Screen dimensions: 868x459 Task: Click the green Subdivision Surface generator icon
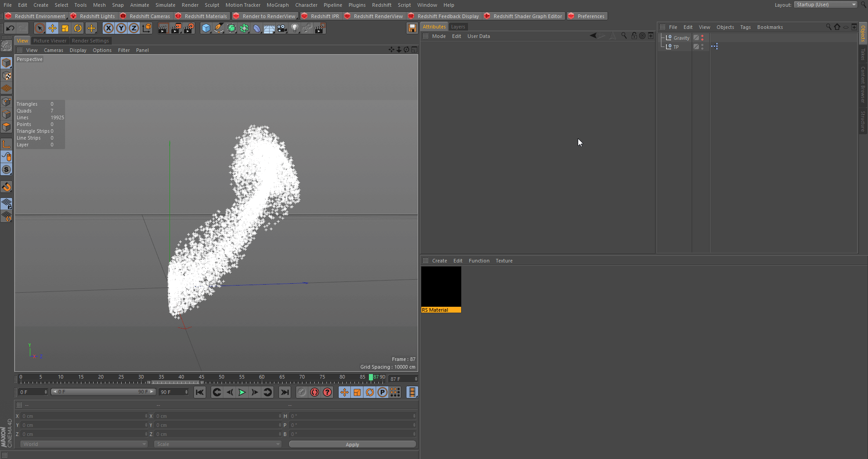pyautogui.click(x=231, y=28)
